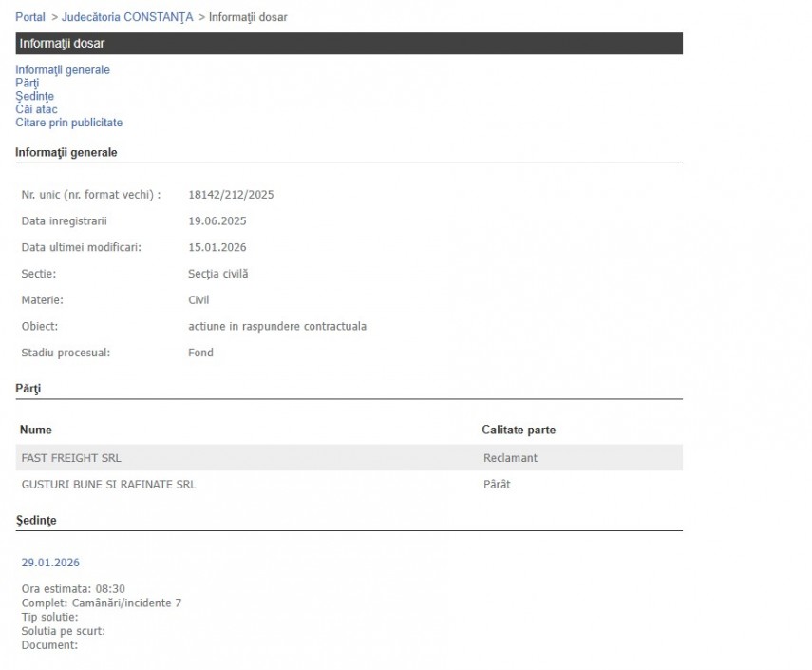Click Citare prin publicitate link

69,123
